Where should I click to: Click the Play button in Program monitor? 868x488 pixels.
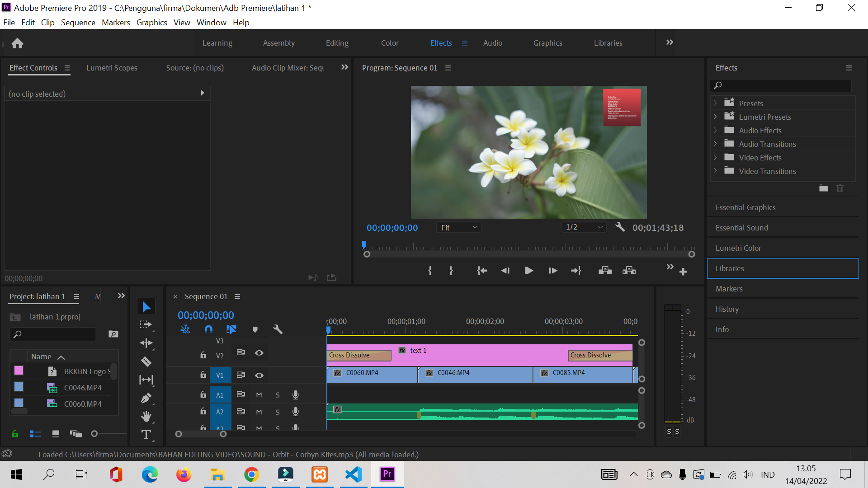[x=528, y=271]
